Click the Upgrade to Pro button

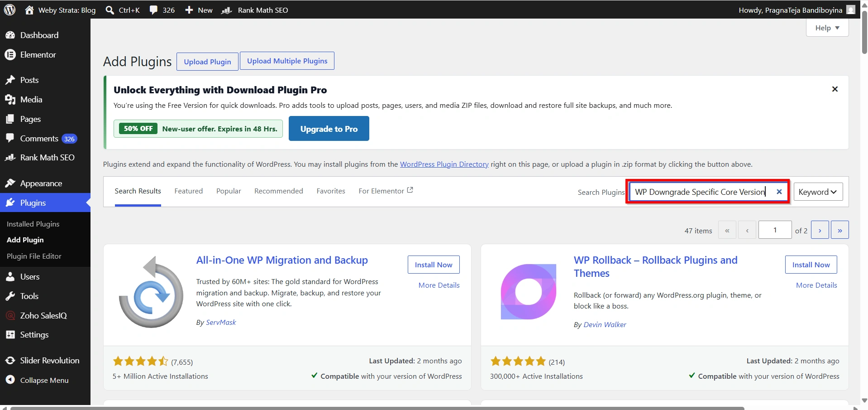click(x=329, y=129)
